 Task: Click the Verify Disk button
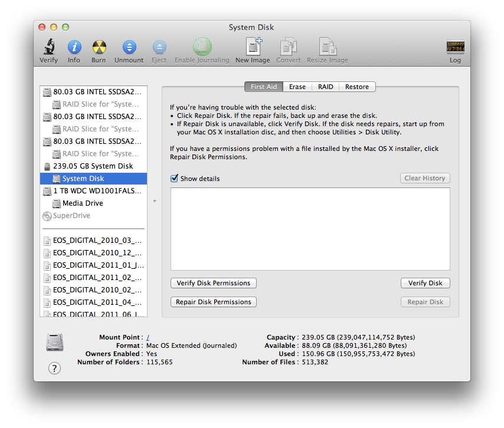pos(426,283)
